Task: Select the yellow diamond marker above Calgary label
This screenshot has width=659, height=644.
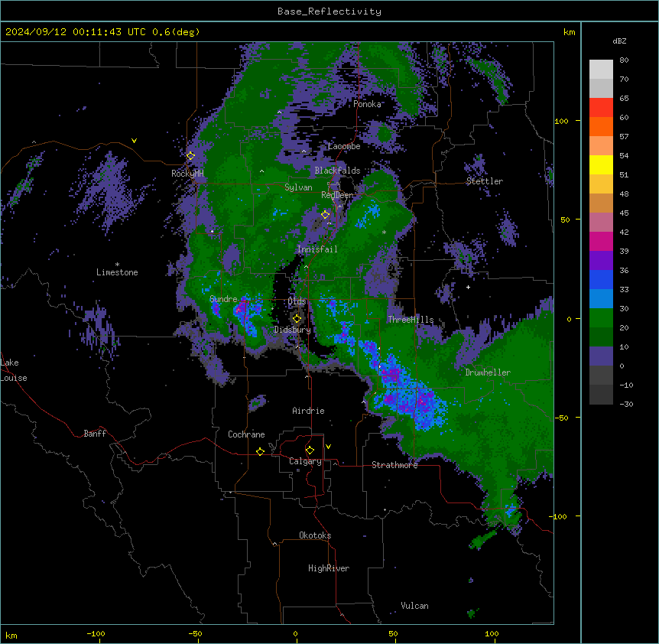Action: point(310,450)
